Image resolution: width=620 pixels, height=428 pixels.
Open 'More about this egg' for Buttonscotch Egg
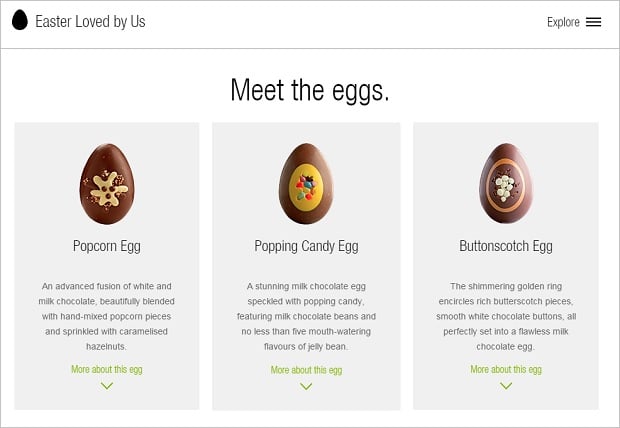click(506, 370)
